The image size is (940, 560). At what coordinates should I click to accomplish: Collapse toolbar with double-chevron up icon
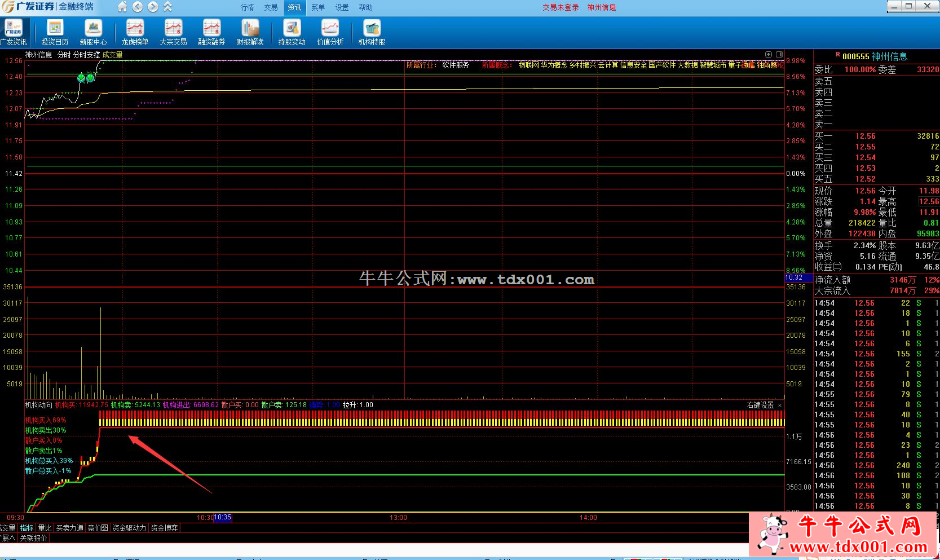168,7
